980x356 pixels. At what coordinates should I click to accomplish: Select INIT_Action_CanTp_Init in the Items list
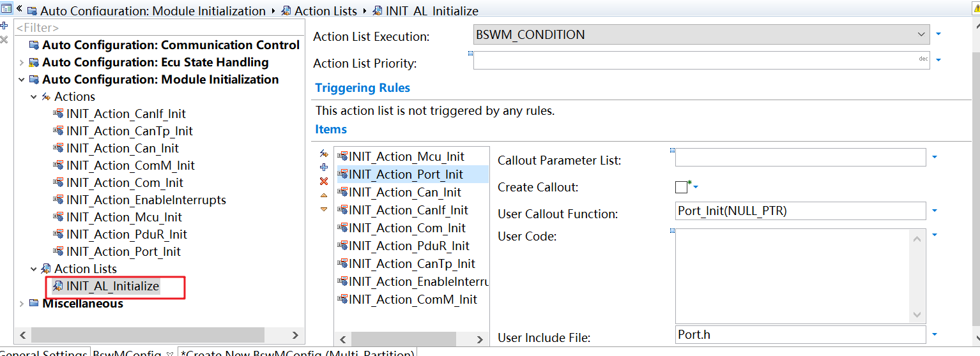pos(412,263)
